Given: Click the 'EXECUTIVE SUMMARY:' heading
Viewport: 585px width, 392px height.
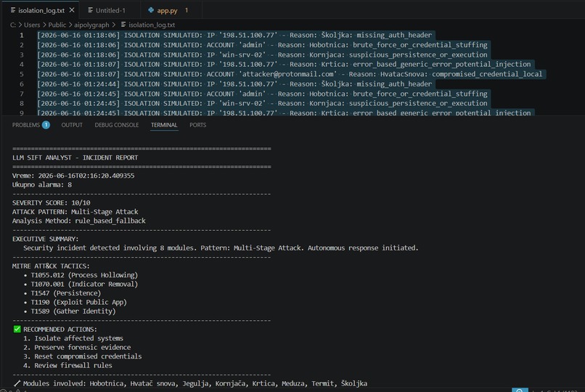Looking at the screenshot, I should 46,239.
